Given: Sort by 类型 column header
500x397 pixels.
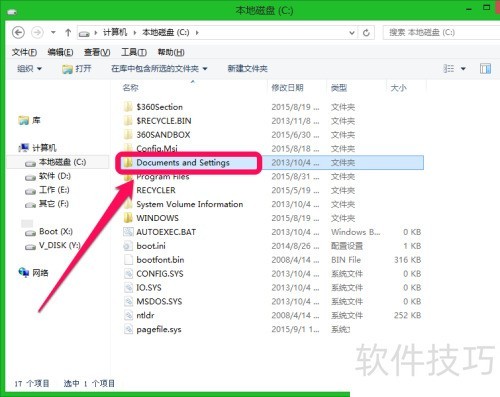Looking at the screenshot, I should [x=339, y=88].
